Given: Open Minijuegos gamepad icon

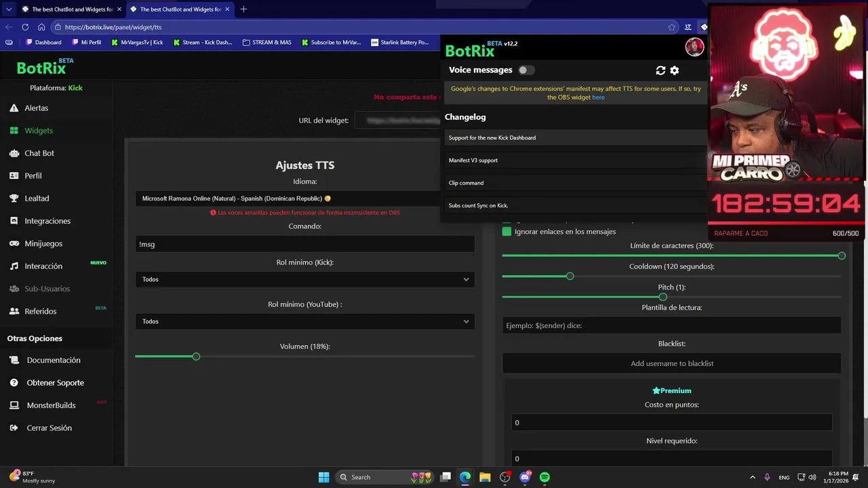Looking at the screenshot, I should [x=14, y=243].
